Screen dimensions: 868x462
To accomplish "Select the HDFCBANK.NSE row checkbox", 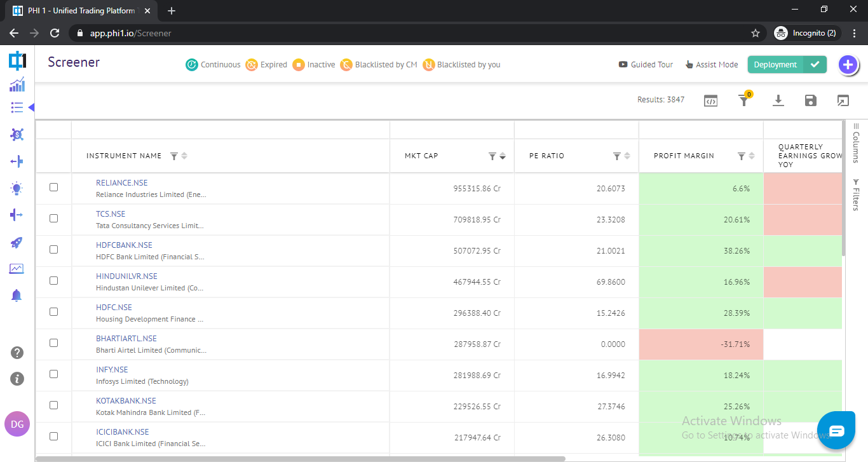I will (x=53, y=250).
